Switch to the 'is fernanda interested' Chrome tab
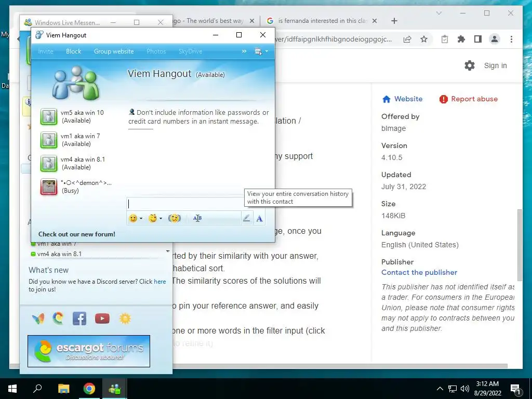The height and width of the screenshot is (399, 532). pyautogui.click(x=321, y=21)
